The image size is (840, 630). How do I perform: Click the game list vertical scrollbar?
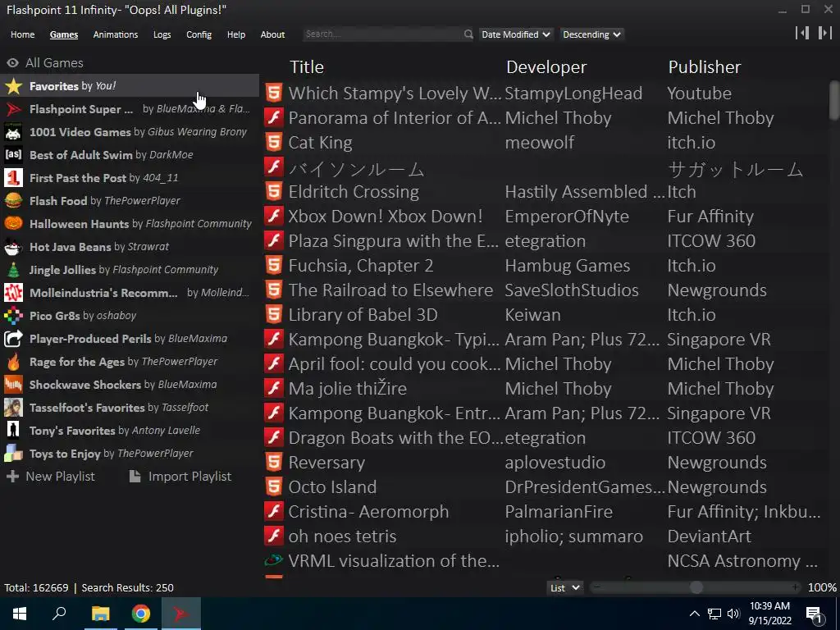point(834,100)
